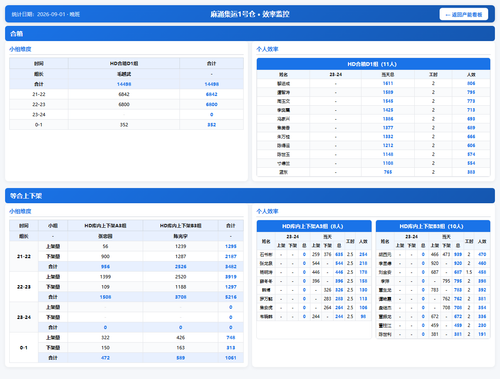
Task: Click the 1611 daily total value
Action: pos(388,83)
